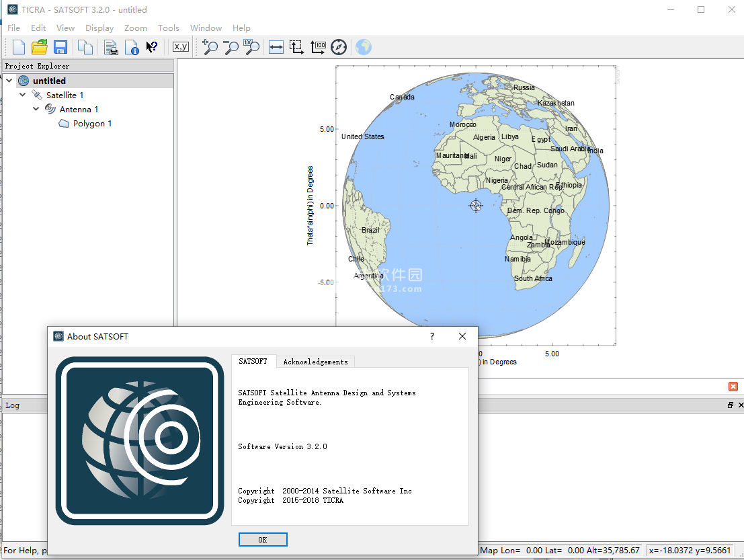744x560 pixels.
Task: Close the Log panel
Action: [x=741, y=405]
